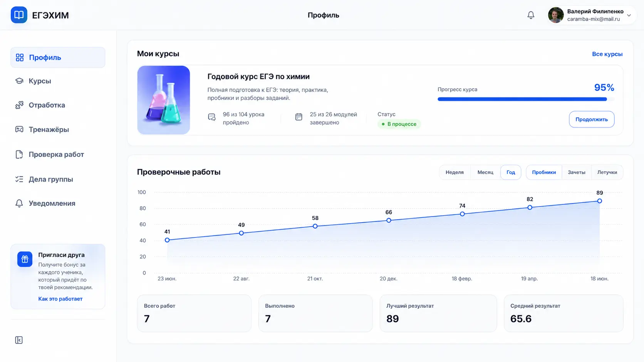Click the lessons chat icon beside 96 из 104

(212, 117)
